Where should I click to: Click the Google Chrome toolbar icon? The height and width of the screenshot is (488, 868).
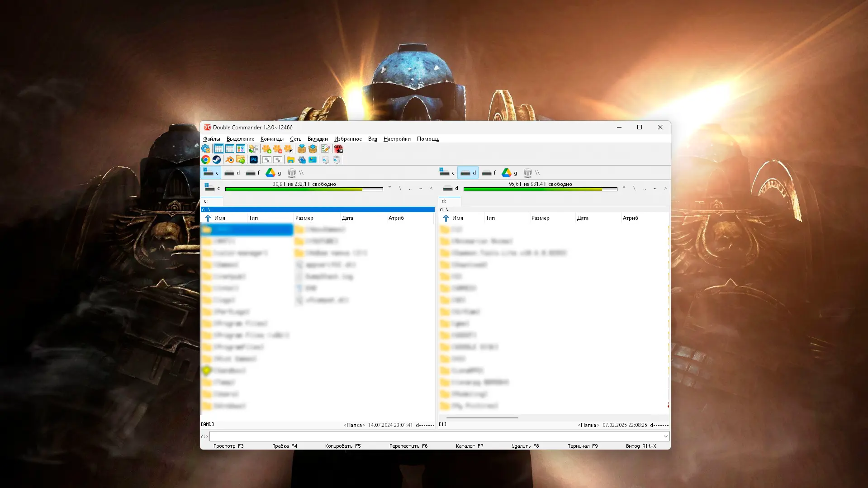click(x=205, y=160)
